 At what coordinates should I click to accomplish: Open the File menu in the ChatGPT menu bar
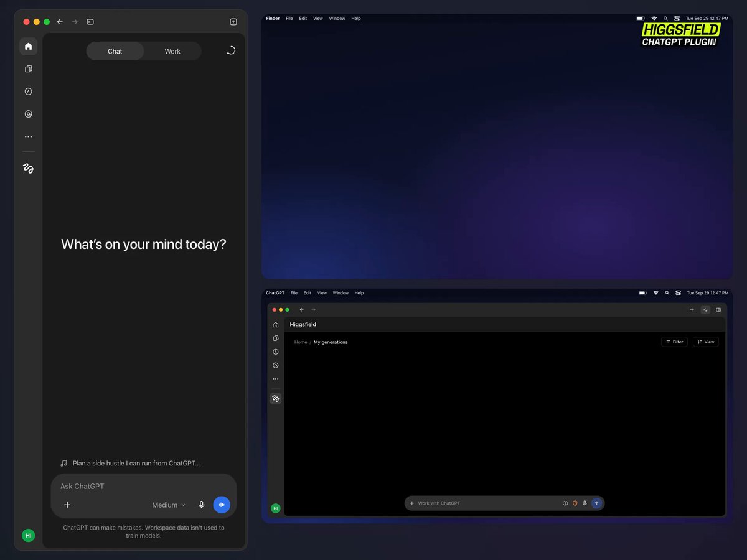[x=294, y=293]
